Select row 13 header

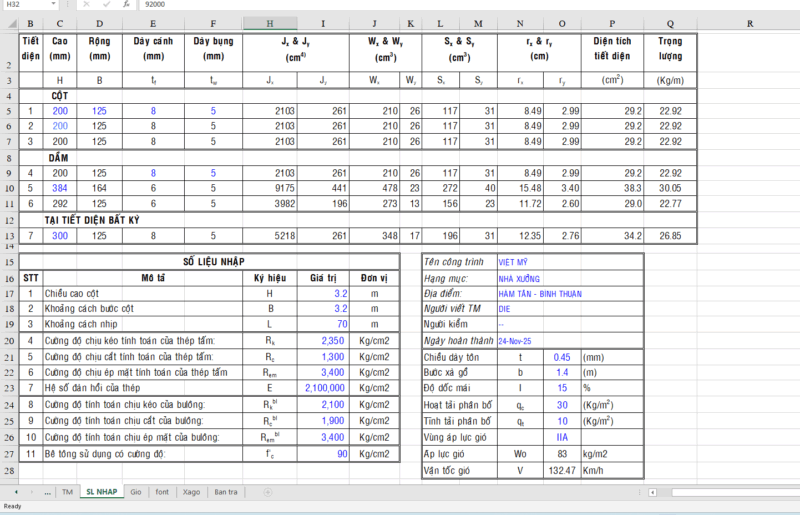click(x=9, y=236)
